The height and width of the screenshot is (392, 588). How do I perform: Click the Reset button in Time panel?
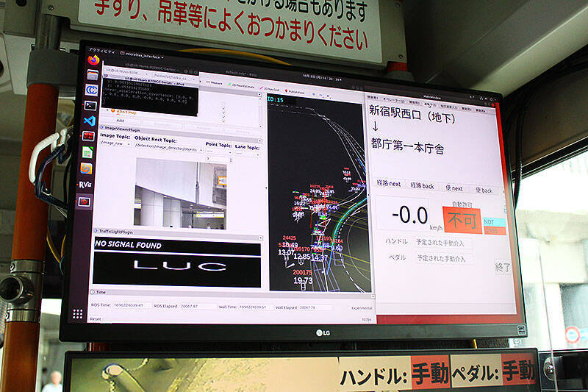click(x=96, y=319)
